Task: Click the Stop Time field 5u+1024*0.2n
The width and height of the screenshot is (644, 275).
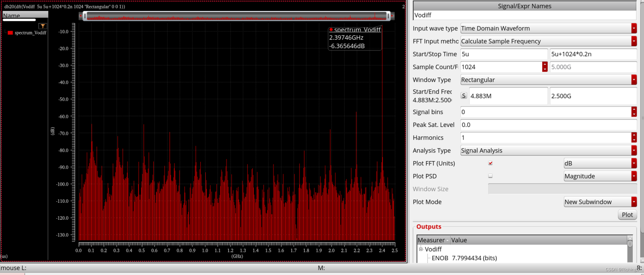Action: tap(593, 54)
